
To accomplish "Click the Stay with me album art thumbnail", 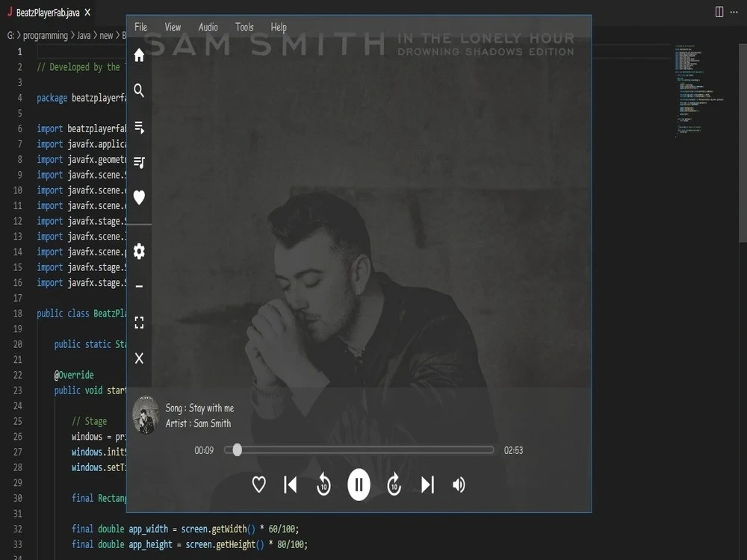I will (146, 414).
